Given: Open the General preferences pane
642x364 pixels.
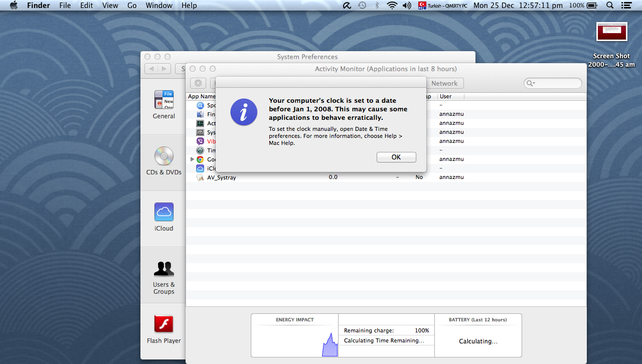Looking at the screenshot, I should 164,105.
